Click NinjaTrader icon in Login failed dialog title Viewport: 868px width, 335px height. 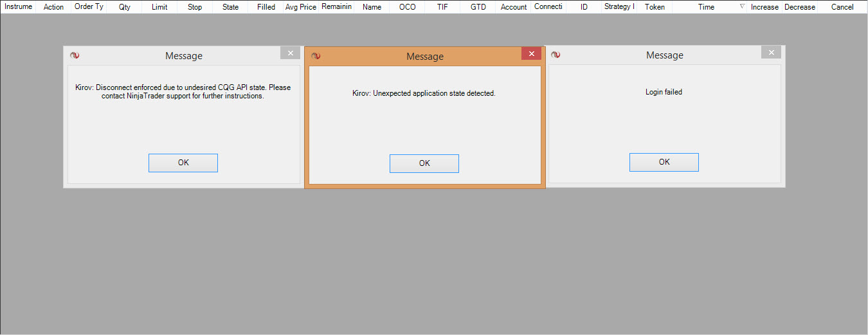(x=556, y=55)
